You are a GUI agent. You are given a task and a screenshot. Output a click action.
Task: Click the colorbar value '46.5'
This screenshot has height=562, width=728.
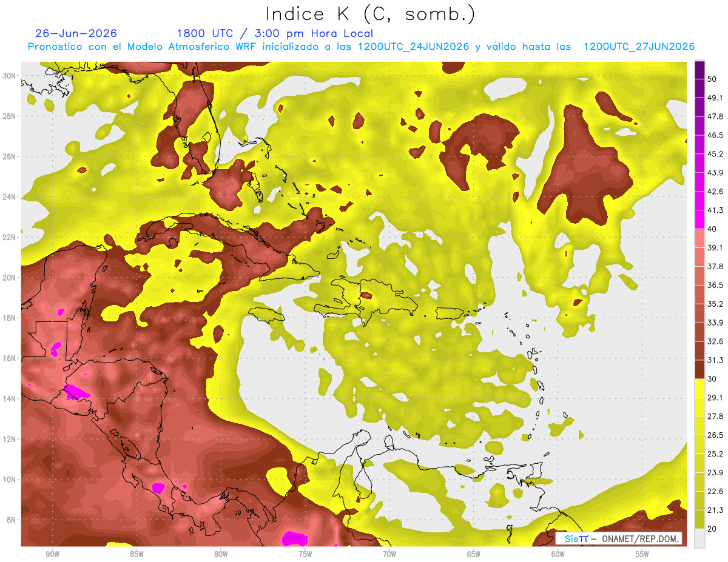point(715,135)
